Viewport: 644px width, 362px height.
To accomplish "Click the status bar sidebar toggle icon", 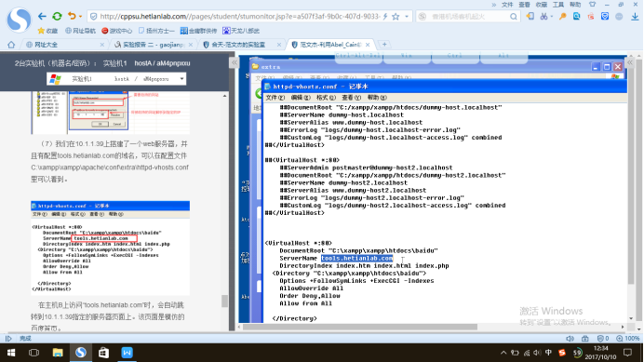I will [x=8, y=339].
